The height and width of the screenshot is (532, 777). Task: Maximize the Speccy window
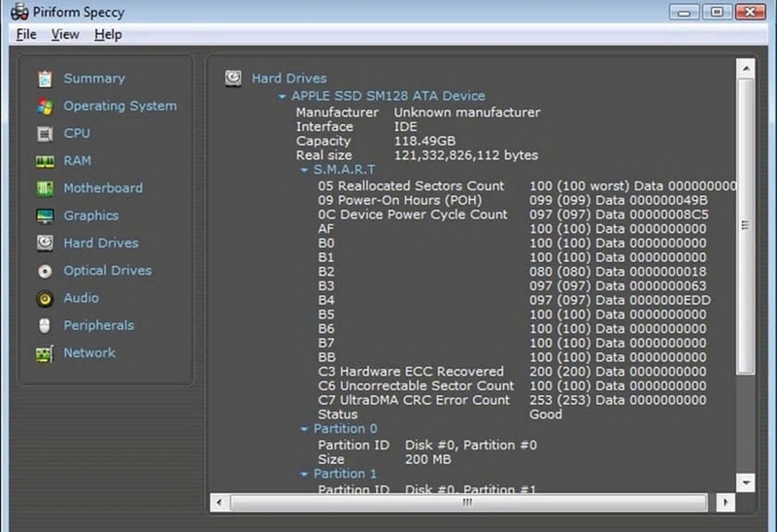pos(717,12)
